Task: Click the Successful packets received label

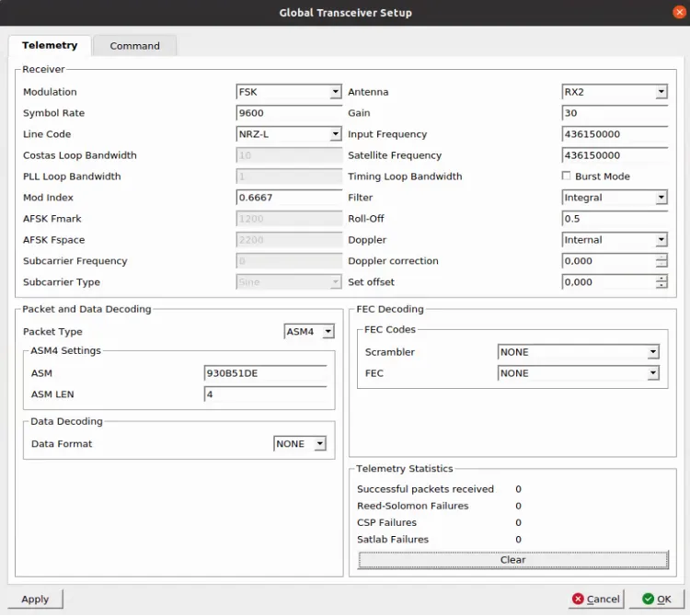Action: click(x=426, y=489)
